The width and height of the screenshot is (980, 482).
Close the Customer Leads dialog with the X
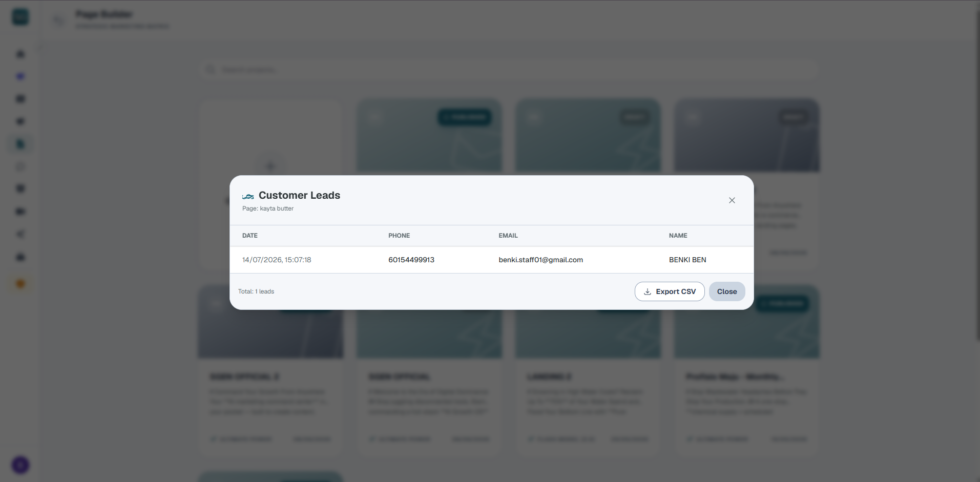pos(732,200)
